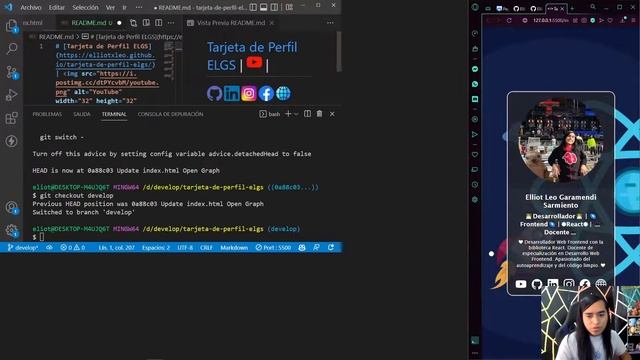640x360 pixels.
Task: Open new terminal profile dropdown arrow
Action: 296,114
